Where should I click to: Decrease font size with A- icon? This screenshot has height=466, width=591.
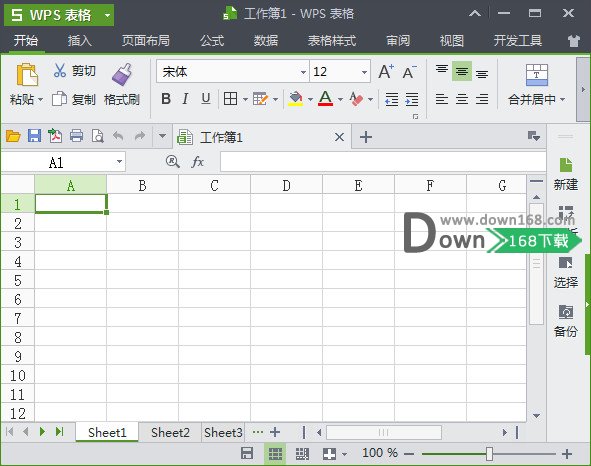[x=409, y=72]
